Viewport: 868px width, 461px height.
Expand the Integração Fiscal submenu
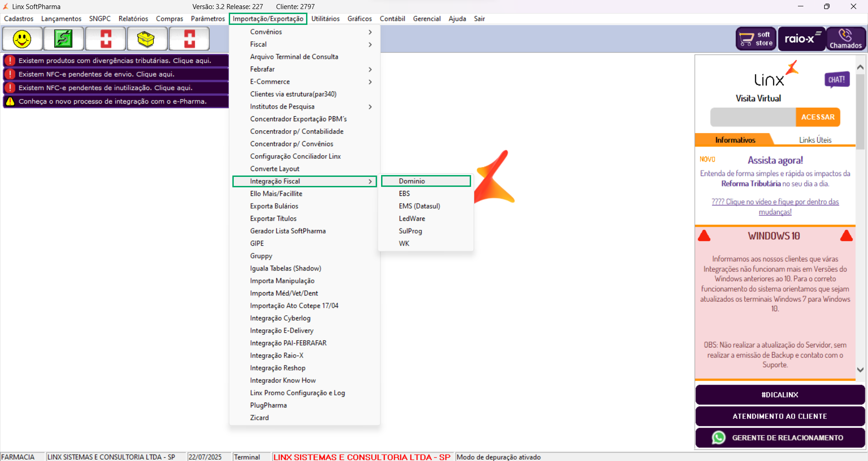click(x=305, y=181)
